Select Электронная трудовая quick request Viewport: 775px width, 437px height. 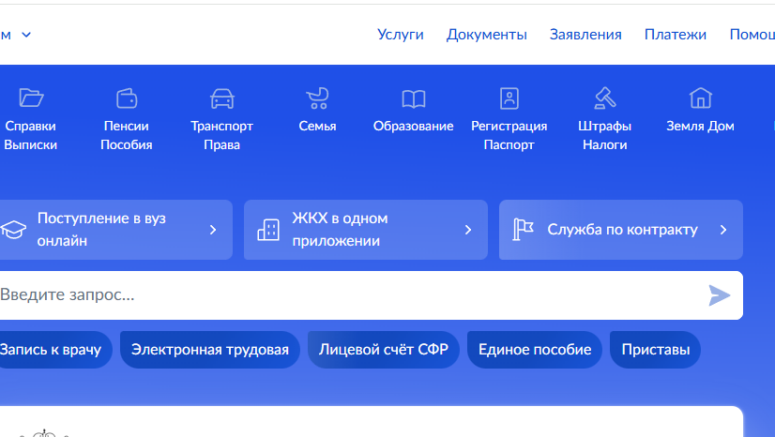210,350
